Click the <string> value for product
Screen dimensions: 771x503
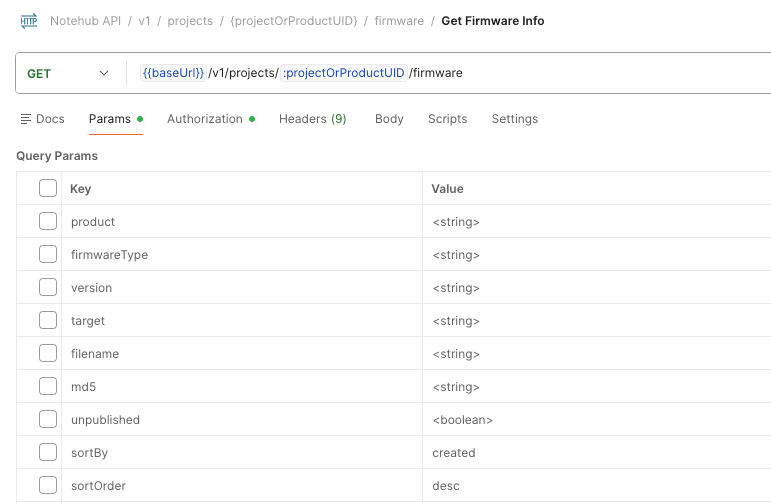click(456, 222)
